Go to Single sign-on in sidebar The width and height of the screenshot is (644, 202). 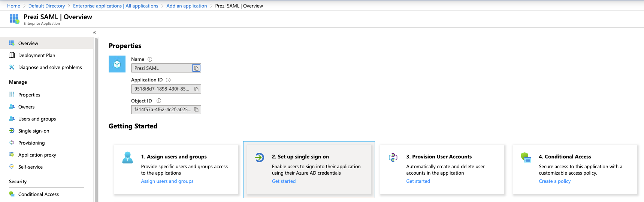(x=33, y=131)
